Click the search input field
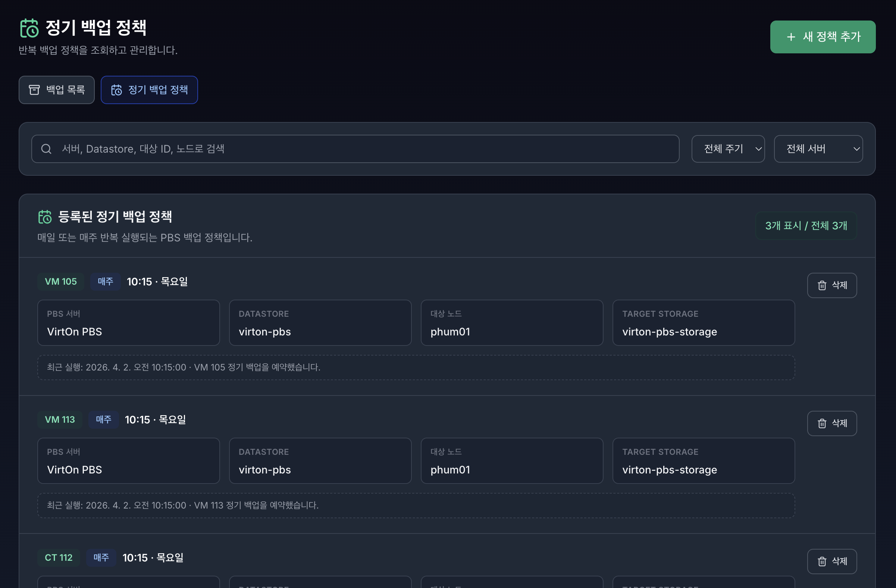This screenshot has width=896, height=588. point(339,149)
